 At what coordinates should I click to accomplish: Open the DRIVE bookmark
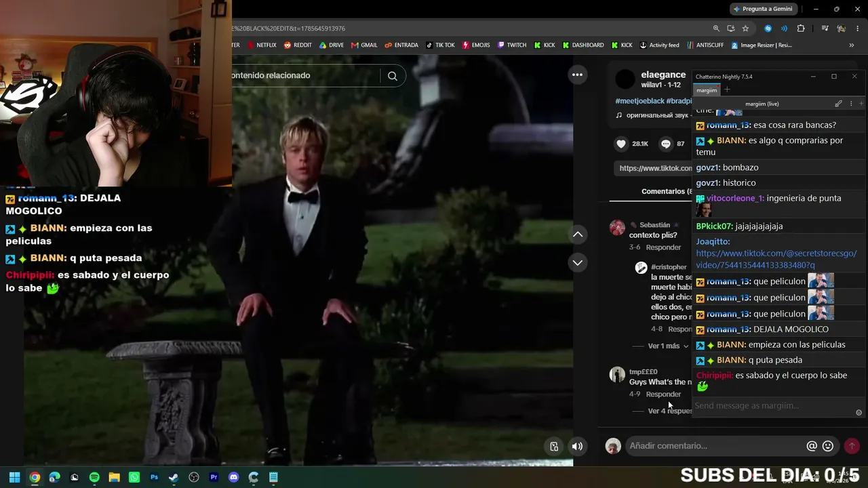pyautogui.click(x=332, y=45)
